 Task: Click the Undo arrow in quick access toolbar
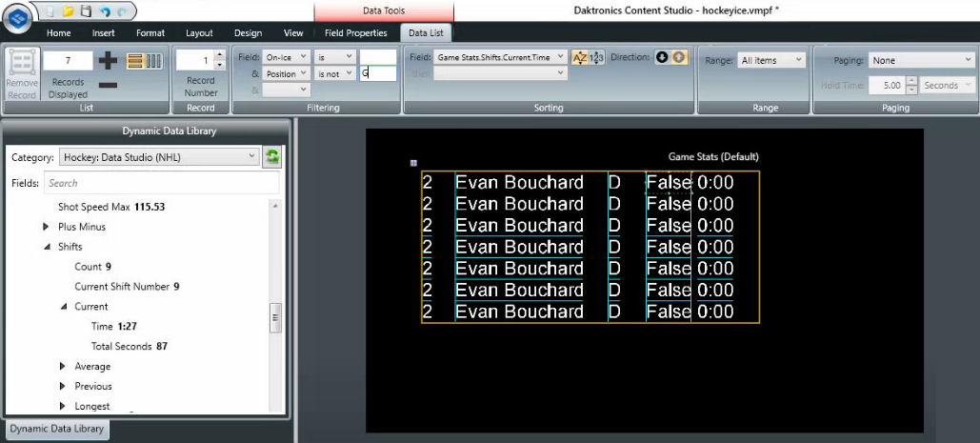coord(104,11)
